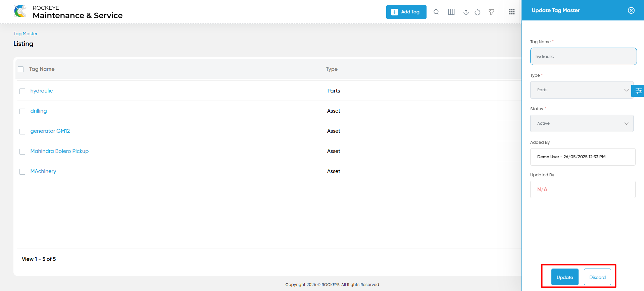Check the drilling row checkbox

22,111
